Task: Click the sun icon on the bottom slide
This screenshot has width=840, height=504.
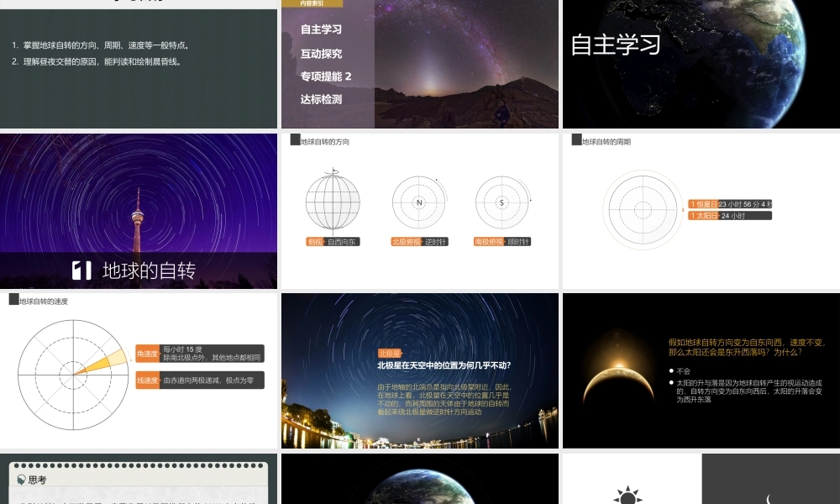Action: [x=627, y=495]
